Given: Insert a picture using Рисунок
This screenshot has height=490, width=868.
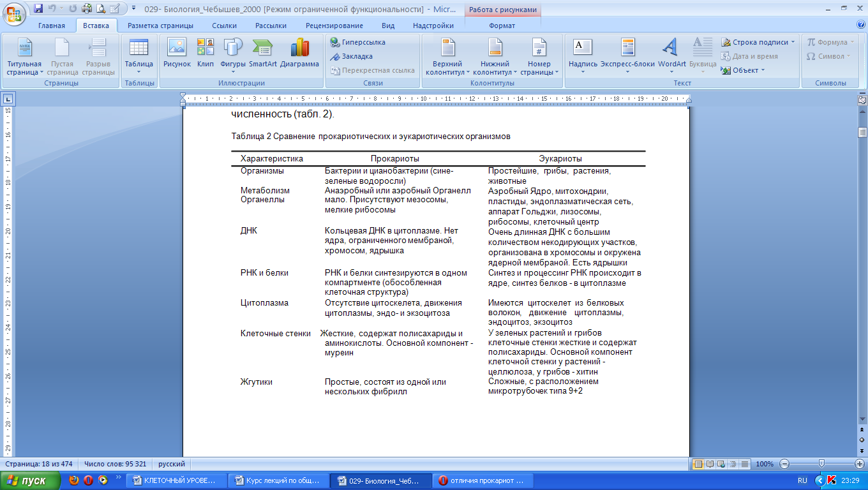Looking at the screenshot, I should tap(177, 54).
